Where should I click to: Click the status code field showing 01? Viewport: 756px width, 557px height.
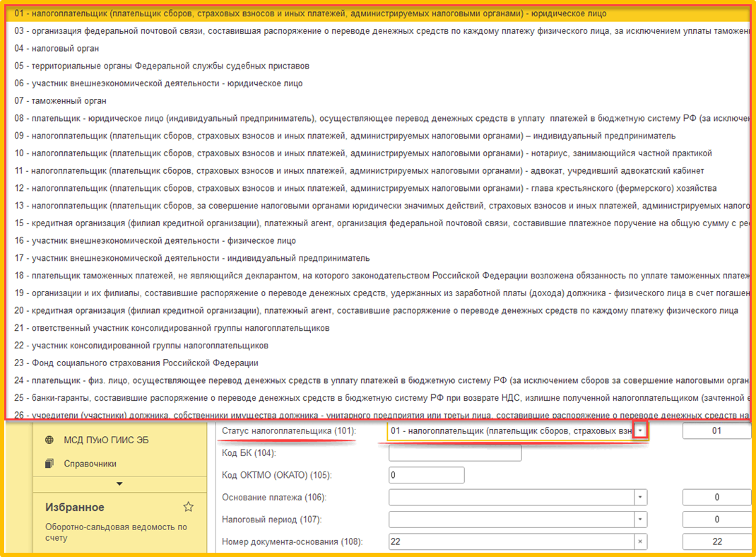(x=716, y=430)
